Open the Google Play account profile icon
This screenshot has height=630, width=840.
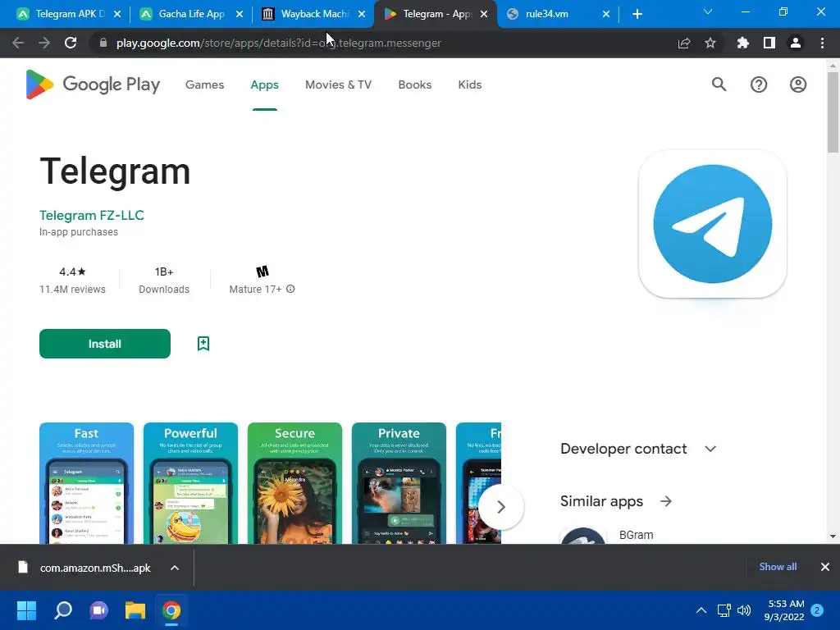(798, 84)
